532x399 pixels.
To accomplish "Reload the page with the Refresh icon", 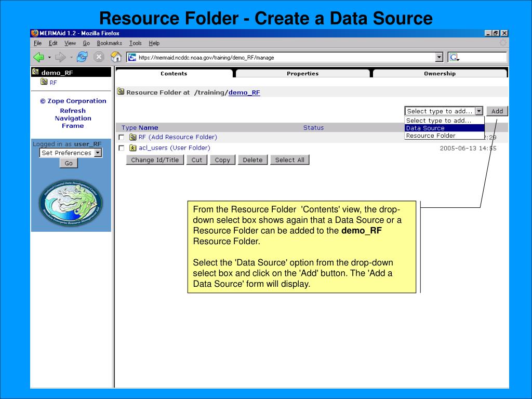I will pos(82,57).
